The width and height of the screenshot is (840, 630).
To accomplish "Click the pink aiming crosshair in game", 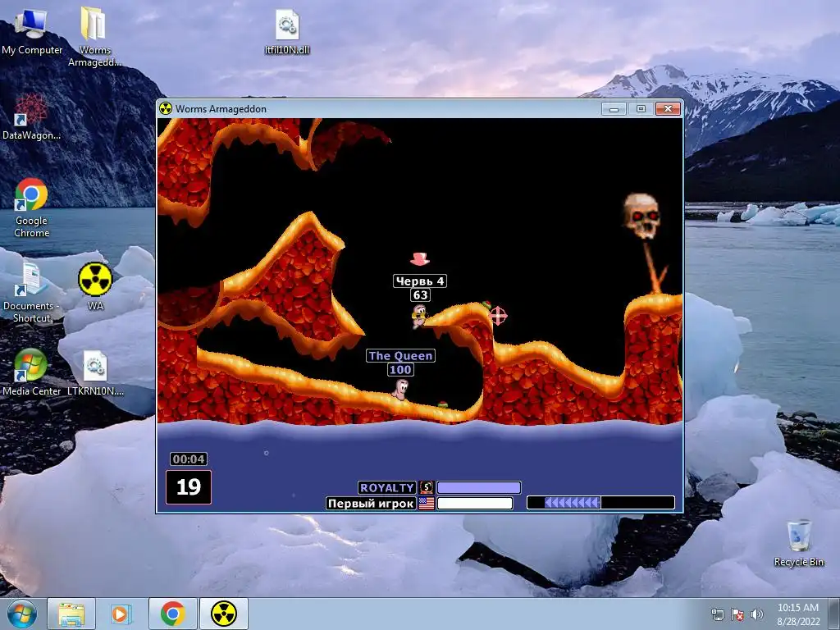I will pyautogui.click(x=498, y=316).
